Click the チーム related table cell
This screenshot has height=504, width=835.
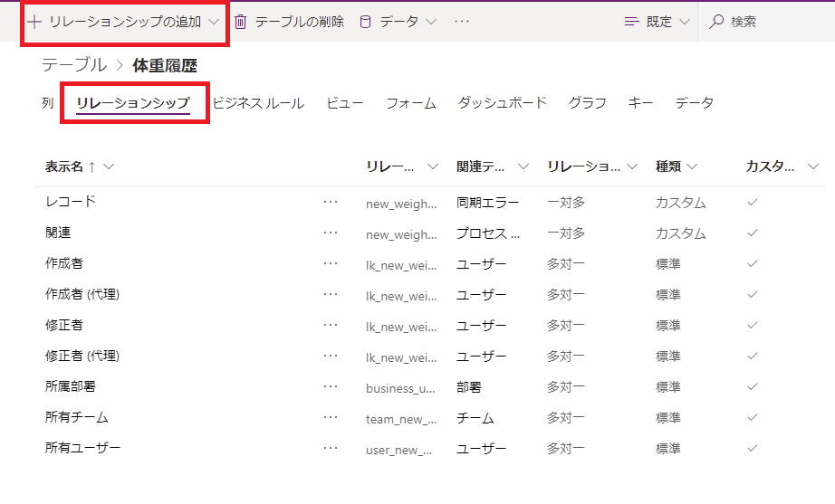475,418
